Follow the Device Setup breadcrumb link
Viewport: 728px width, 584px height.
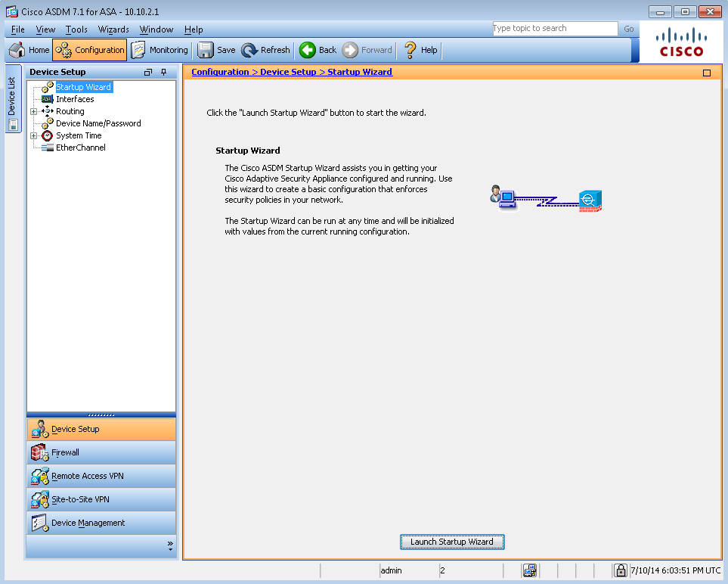tap(288, 72)
